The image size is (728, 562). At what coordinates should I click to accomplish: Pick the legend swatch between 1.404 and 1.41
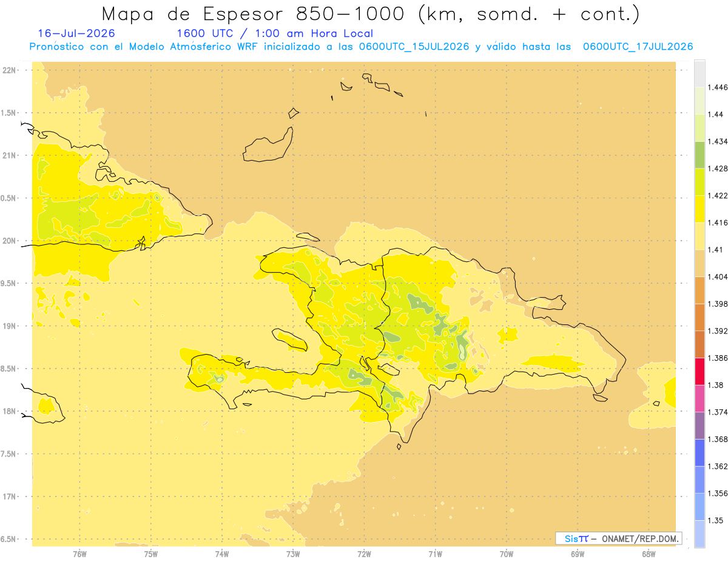pos(699,263)
